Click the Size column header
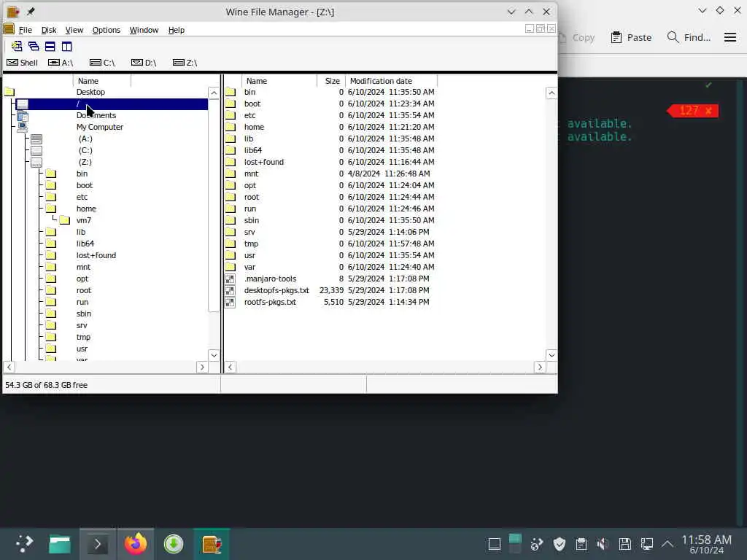 tap(332, 81)
